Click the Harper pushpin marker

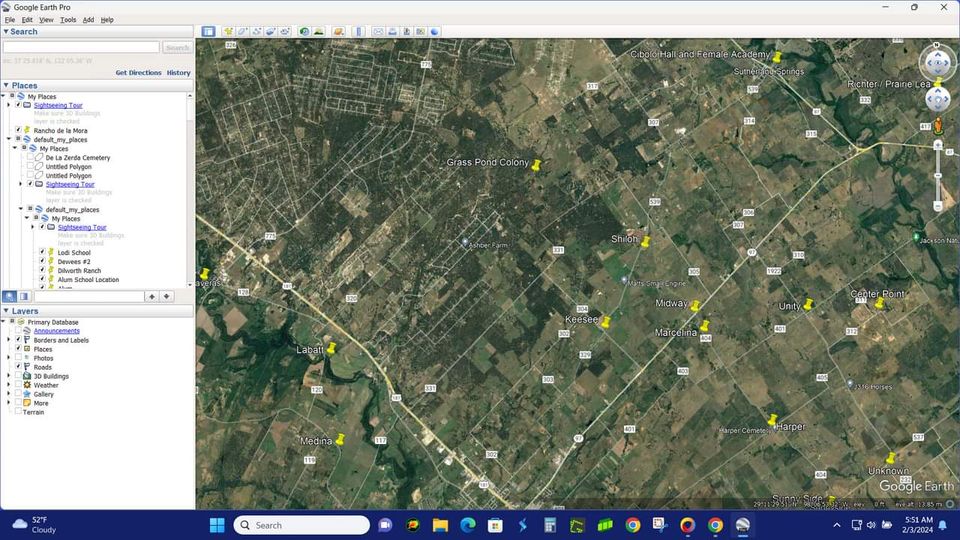coord(773,419)
